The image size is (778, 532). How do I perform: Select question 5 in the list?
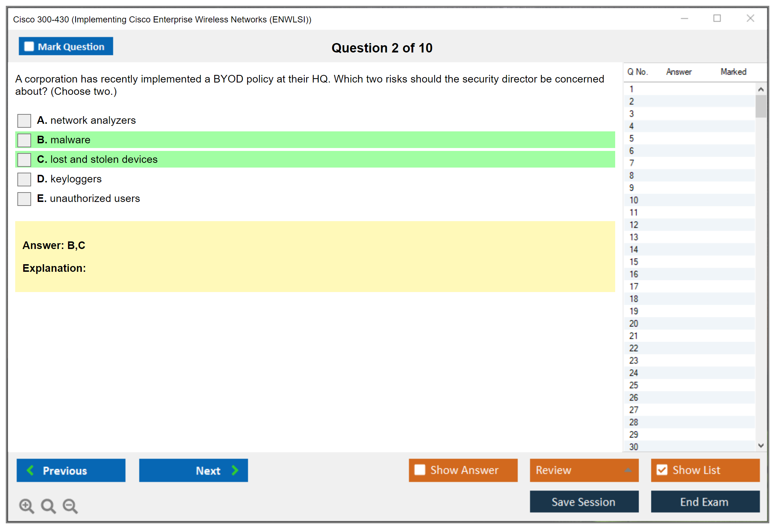click(x=631, y=139)
